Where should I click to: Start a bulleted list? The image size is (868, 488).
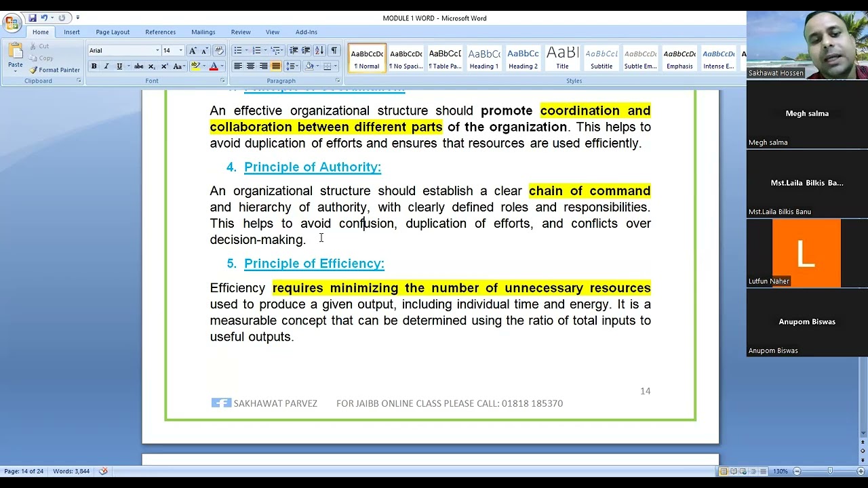[237, 51]
